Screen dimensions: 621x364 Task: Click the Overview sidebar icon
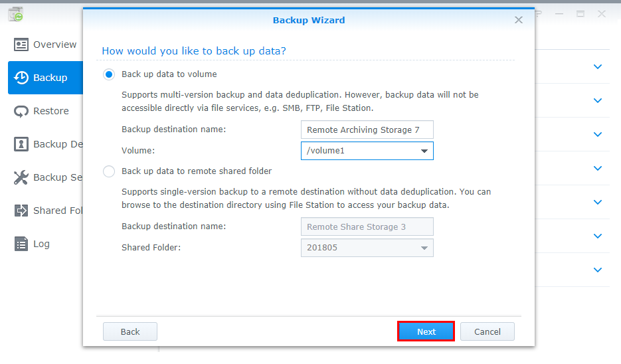pyautogui.click(x=21, y=45)
